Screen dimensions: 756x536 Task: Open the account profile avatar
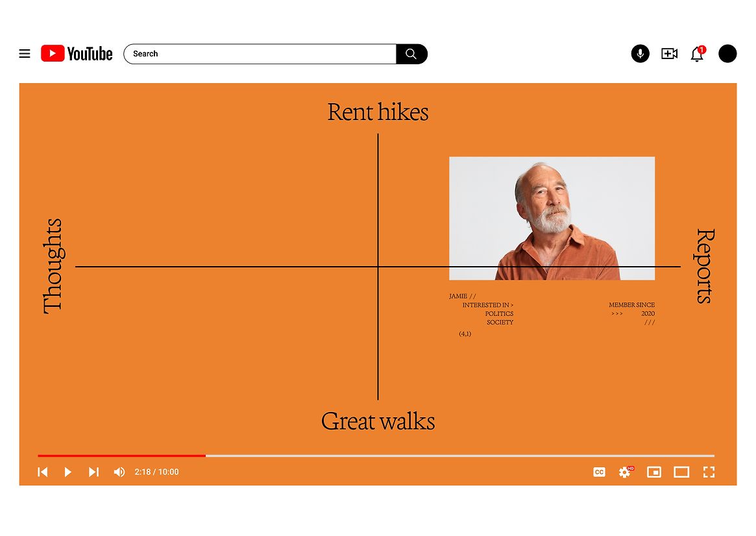click(727, 54)
